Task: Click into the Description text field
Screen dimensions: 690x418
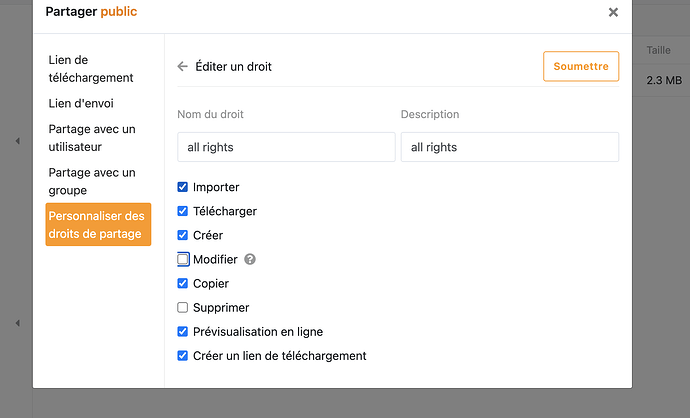Action: [509, 147]
